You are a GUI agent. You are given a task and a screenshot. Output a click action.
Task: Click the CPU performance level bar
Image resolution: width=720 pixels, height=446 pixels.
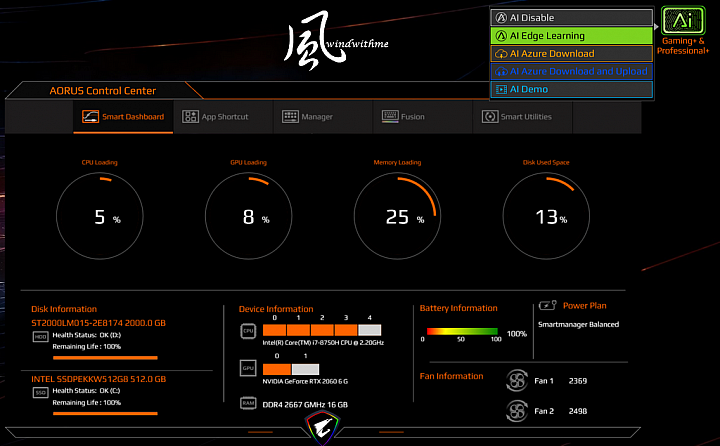pyautogui.click(x=322, y=330)
